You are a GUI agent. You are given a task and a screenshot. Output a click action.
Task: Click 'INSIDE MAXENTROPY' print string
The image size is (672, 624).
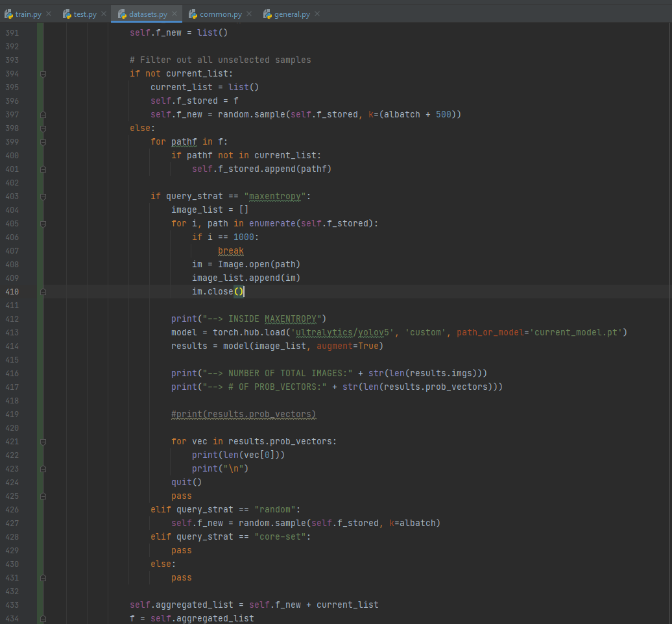click(272, 319)
